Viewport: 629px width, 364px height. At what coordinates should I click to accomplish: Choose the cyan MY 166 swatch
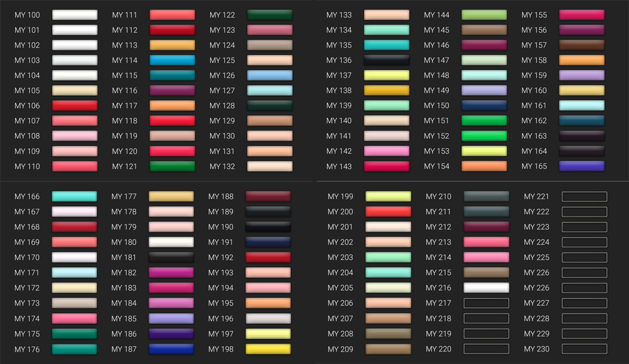[x=74, y=196]
